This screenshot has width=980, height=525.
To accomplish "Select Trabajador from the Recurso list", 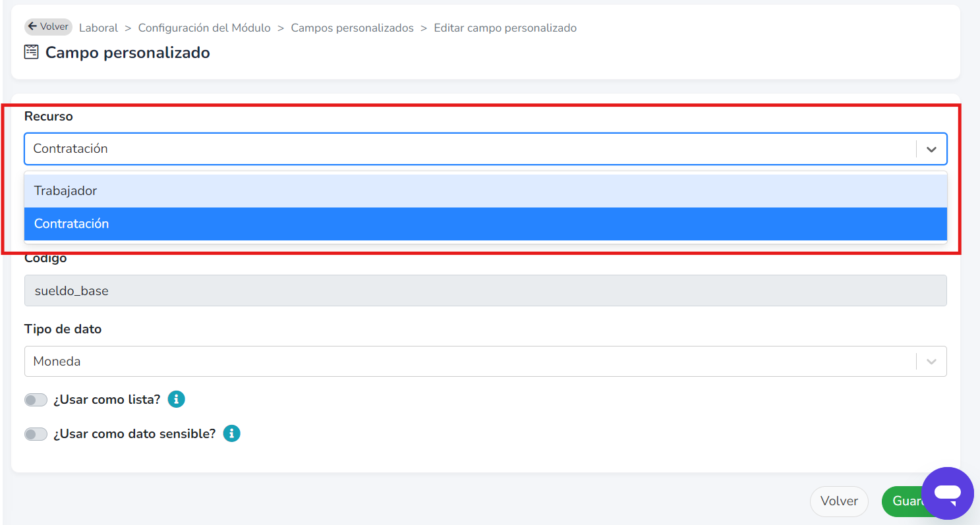I will 485,191.
